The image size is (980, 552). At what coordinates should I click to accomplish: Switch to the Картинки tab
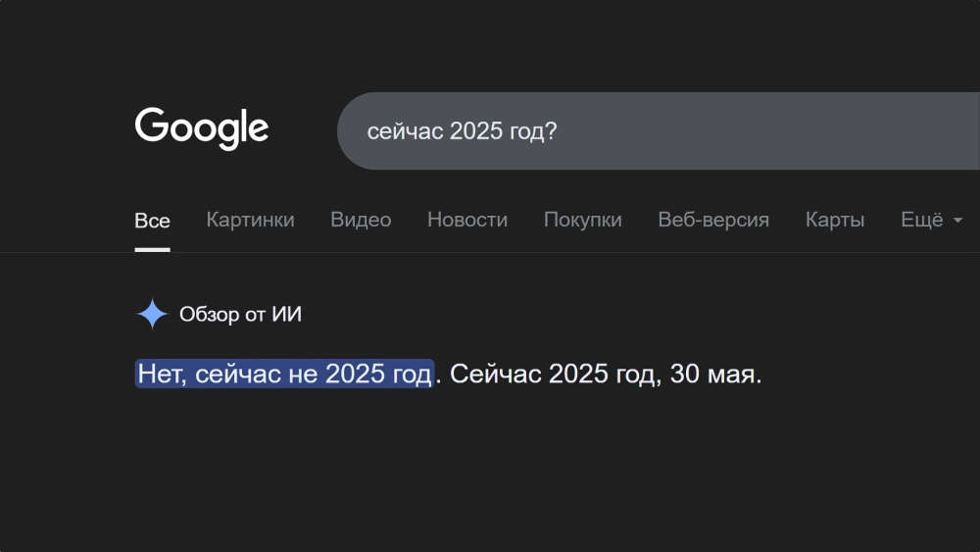(x=250, y=221)
